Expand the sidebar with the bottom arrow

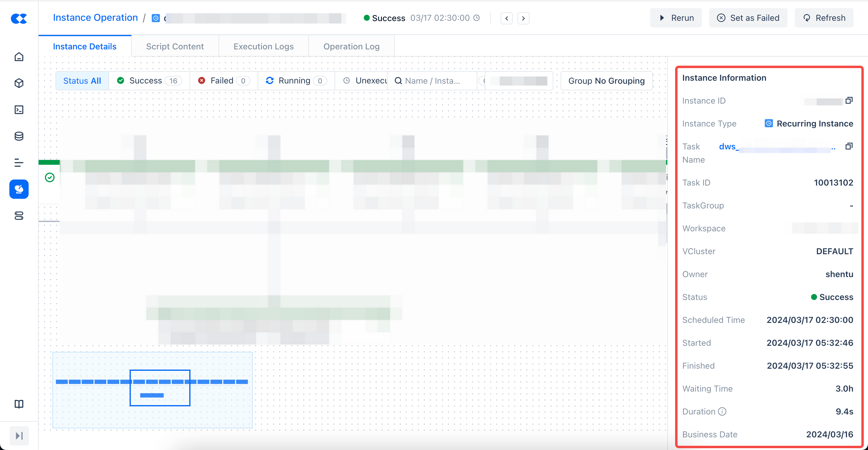click(x=19, y=436)
